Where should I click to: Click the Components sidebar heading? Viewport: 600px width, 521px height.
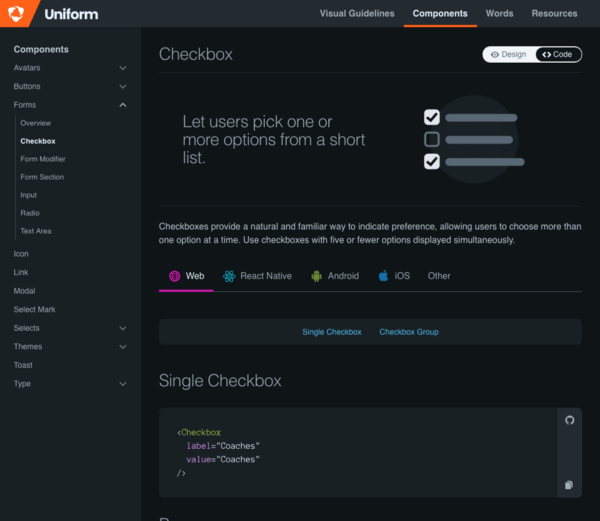[x=41, y=49]
